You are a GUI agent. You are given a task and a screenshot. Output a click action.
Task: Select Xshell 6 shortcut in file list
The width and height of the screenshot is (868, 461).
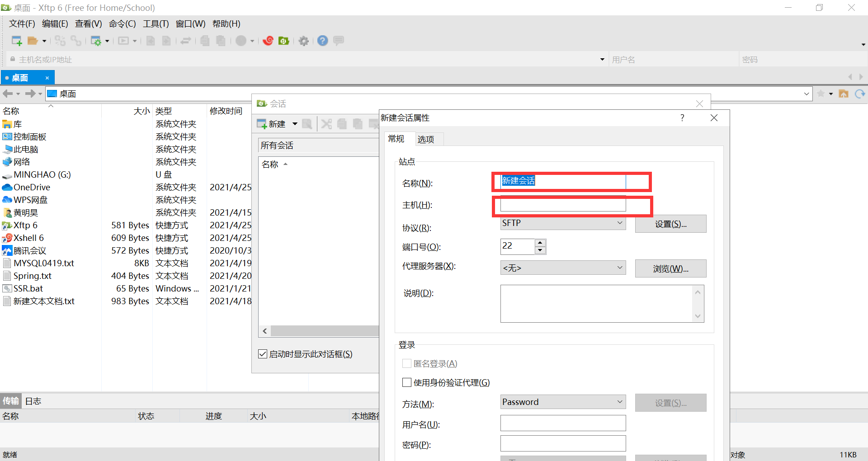tap(28, 238)
